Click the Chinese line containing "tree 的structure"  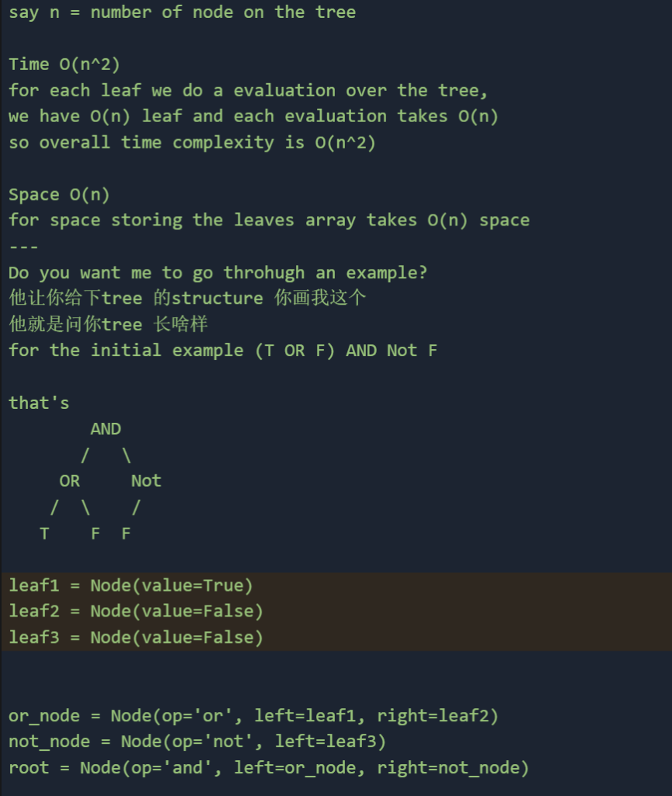[186, 298]
